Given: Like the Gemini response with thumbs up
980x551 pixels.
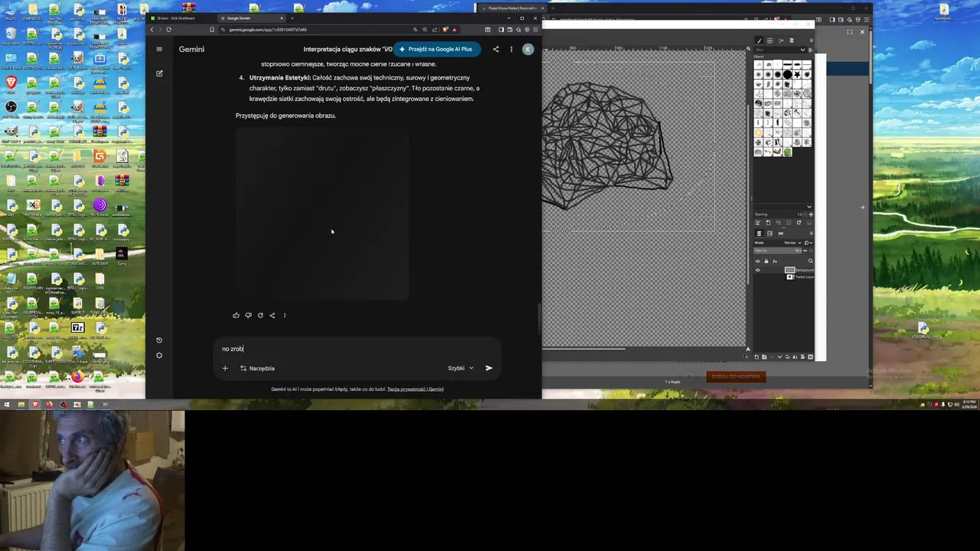Looking at the screenshot, I should click(236, 315).
